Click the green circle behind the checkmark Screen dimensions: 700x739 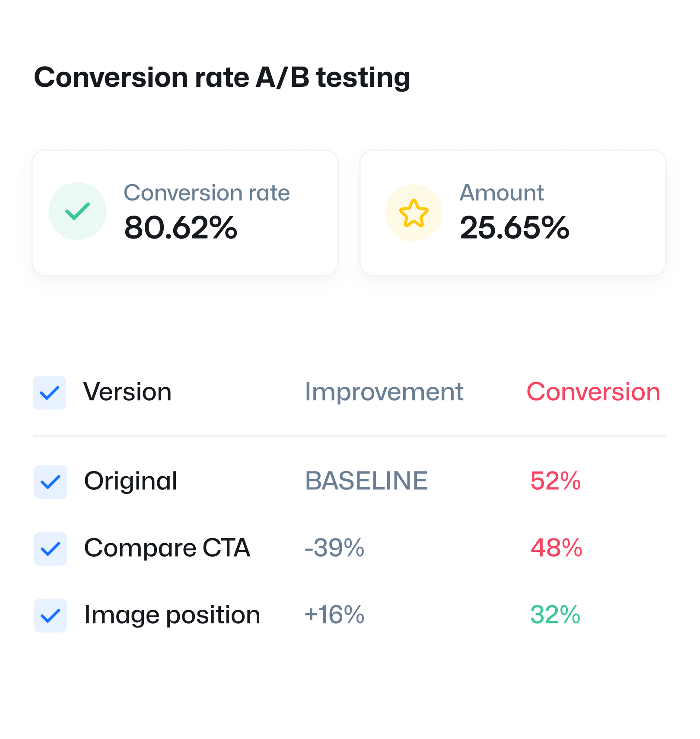[x=78, y=211]
